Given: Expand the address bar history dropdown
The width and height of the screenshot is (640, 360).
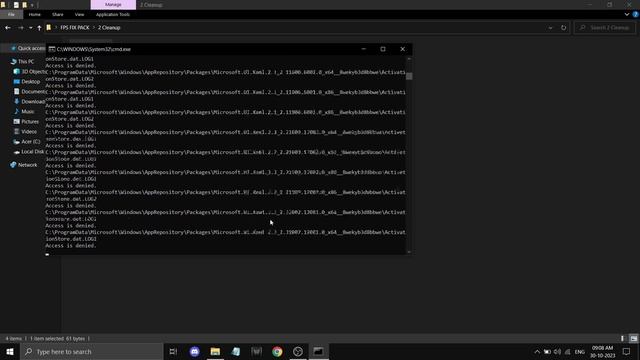Looking at the screenshot, I should (x=550, y=28).
